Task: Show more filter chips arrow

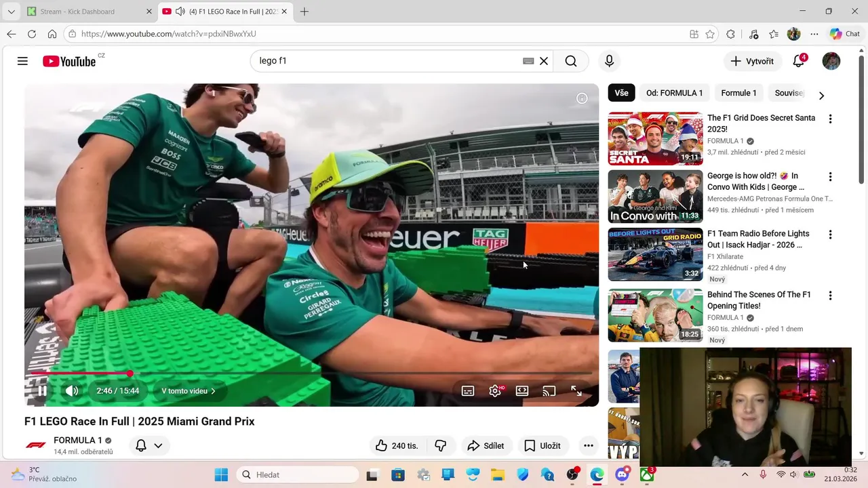Action: point(821,96)
